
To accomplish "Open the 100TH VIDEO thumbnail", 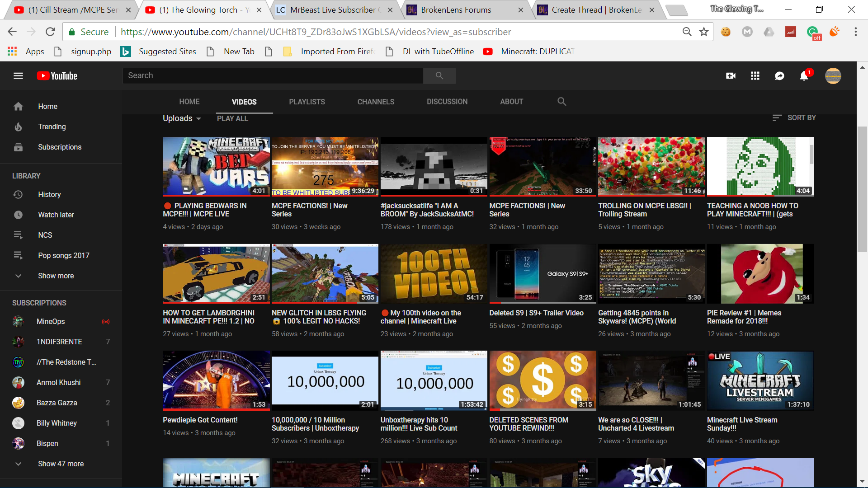I will (x=434, y=273).
